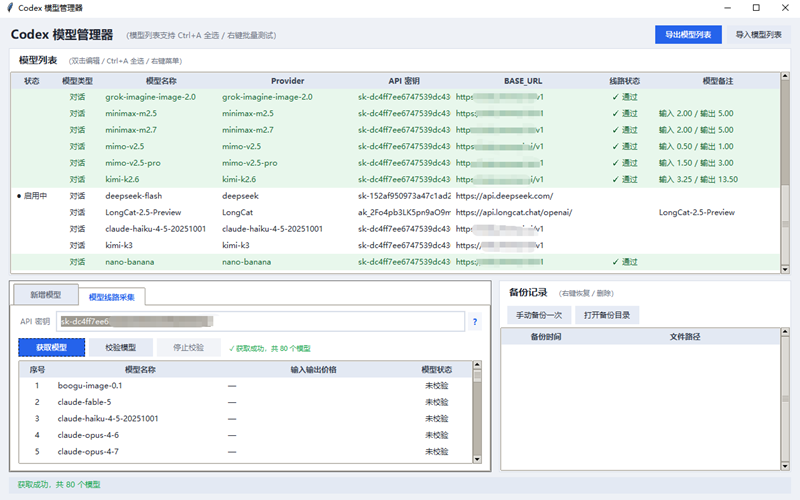This screenshot has width=800, height=500.
Task: Click the model list scrollbar up arrow
Action: tap(785, 76)
